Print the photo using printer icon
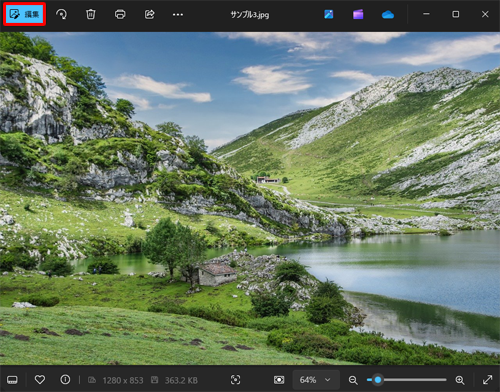The width and height of the screenshot is (500, 392). click(x=120, y=14)
